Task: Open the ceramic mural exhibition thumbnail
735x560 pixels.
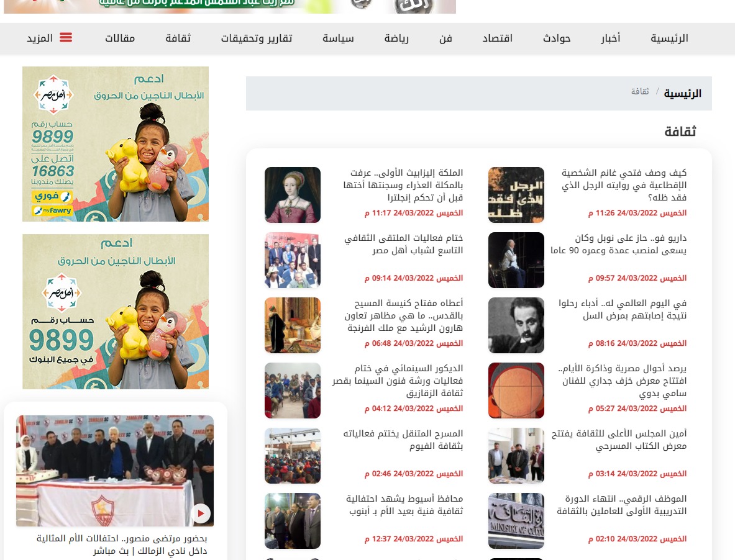Action: click(x=516, y=391)
